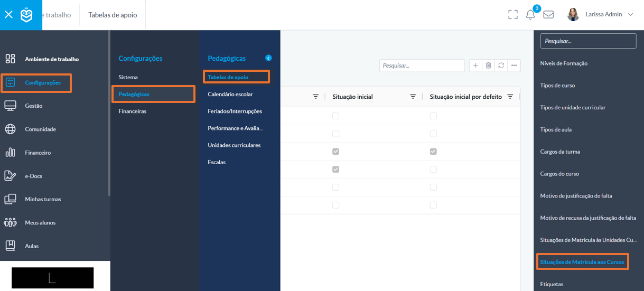644x291 pixels.
Task: Click Larissa Admin avatar picture
Action: coord(573,14)
